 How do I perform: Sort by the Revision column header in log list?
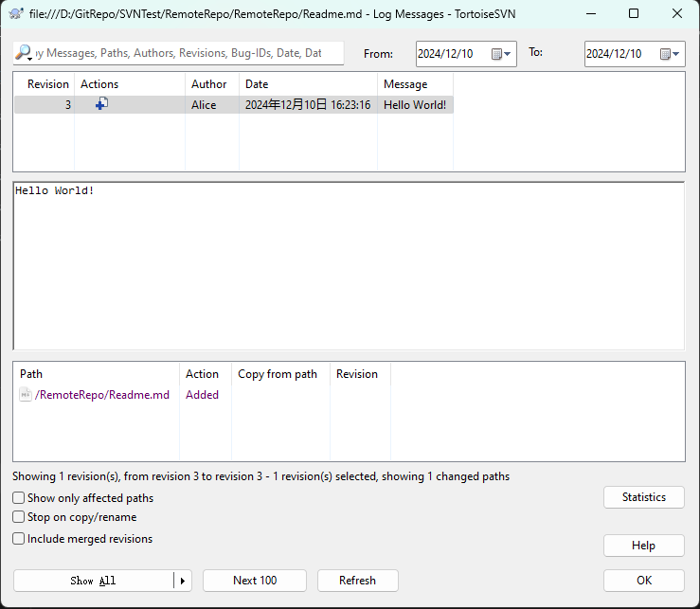pyautogui.click(x=45, y=84)
